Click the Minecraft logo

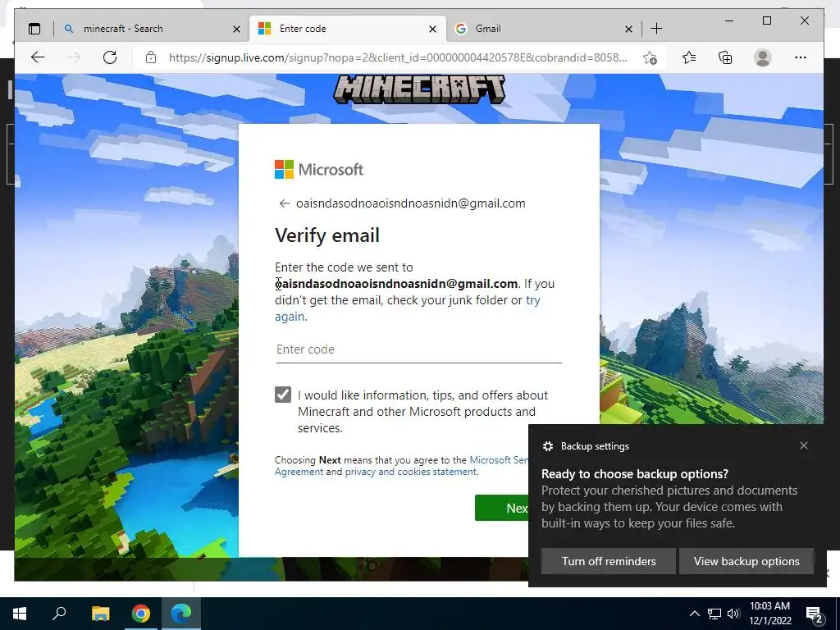tap(419, 89)
